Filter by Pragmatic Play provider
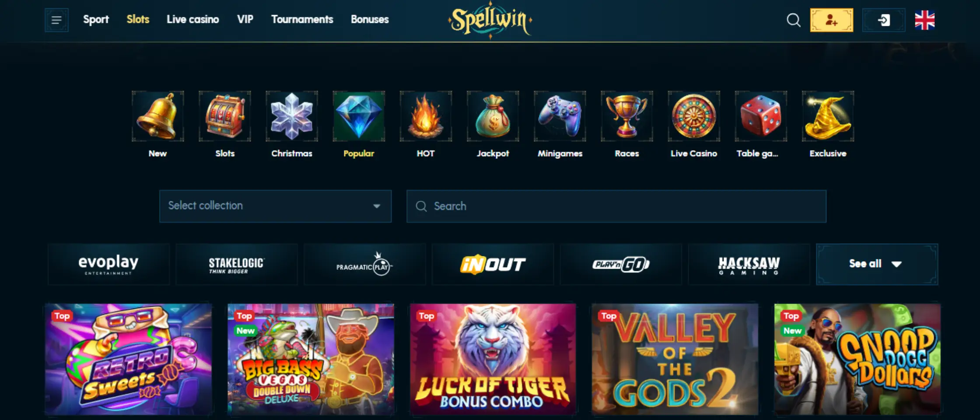 pos(364,264)
